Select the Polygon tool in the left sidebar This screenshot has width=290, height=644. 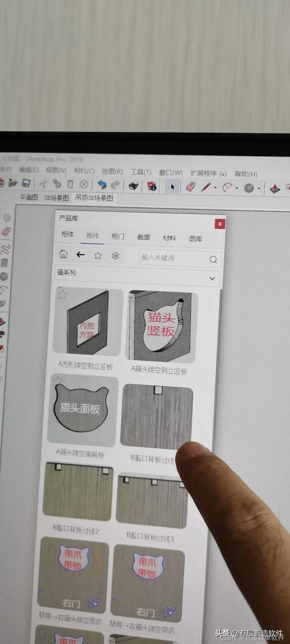4,277
